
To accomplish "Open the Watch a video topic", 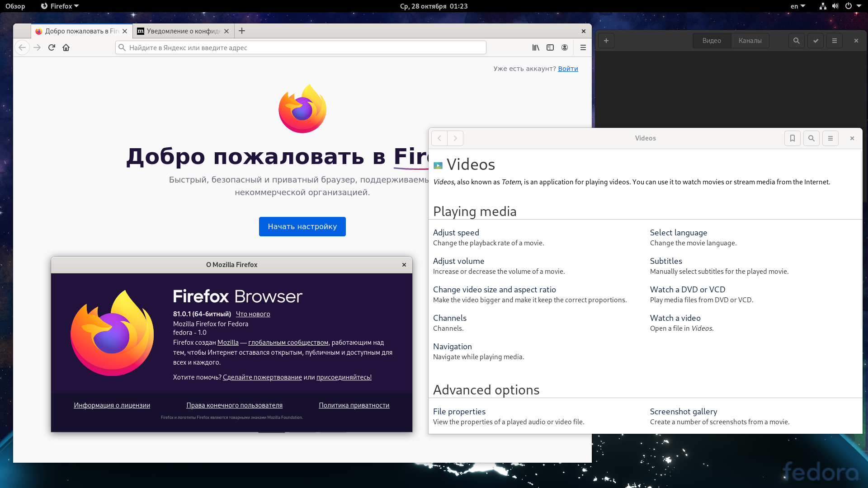I will (x=675, y=318).
